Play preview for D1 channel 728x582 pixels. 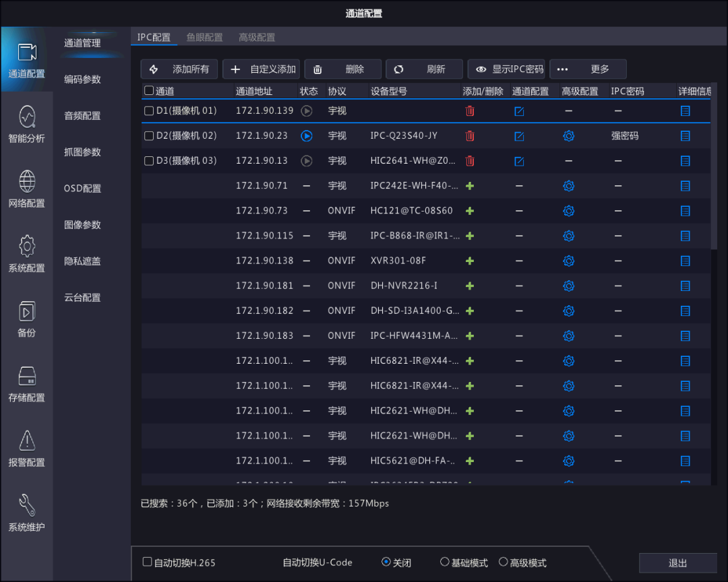307,111
